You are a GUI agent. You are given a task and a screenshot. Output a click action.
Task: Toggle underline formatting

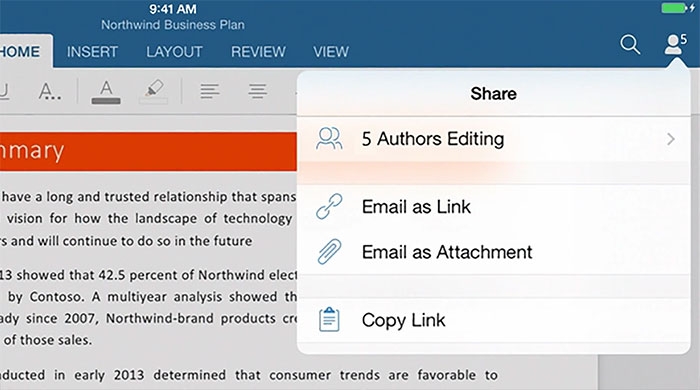[x=4, y=91]
